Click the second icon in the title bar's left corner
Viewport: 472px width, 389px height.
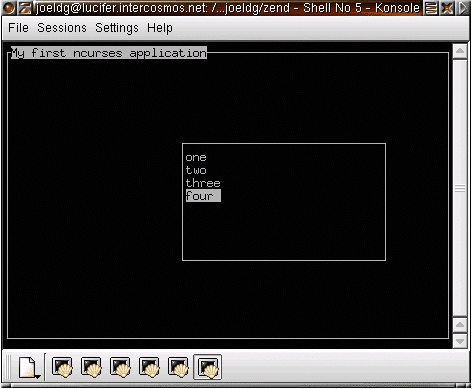[x=24, y=8]
